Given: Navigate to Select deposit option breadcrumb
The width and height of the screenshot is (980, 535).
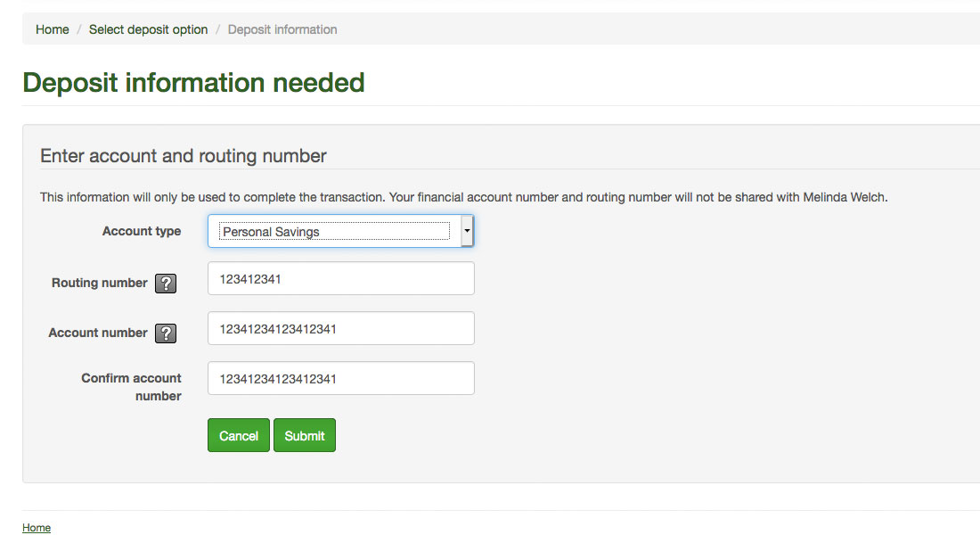Looking at the screenshot, I should [148, 29].
